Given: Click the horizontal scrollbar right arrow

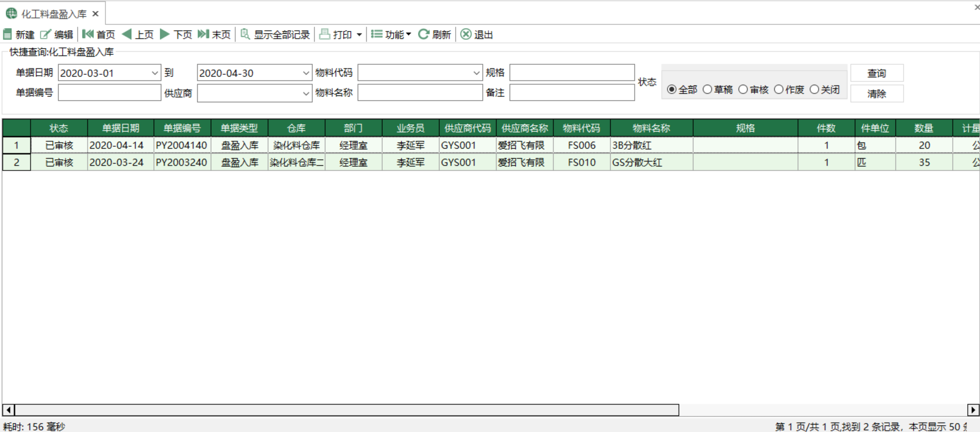Looking at the screenshot, I should [973, 410].
